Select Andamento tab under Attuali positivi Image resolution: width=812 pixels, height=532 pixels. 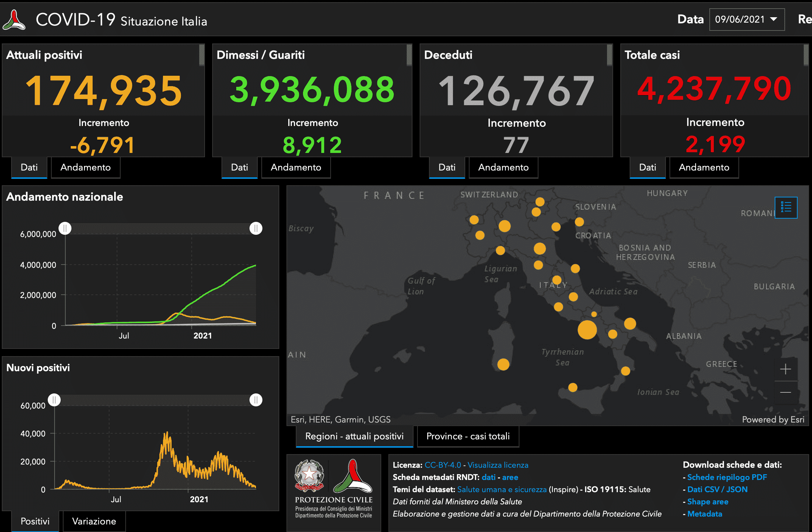point(85,167)
